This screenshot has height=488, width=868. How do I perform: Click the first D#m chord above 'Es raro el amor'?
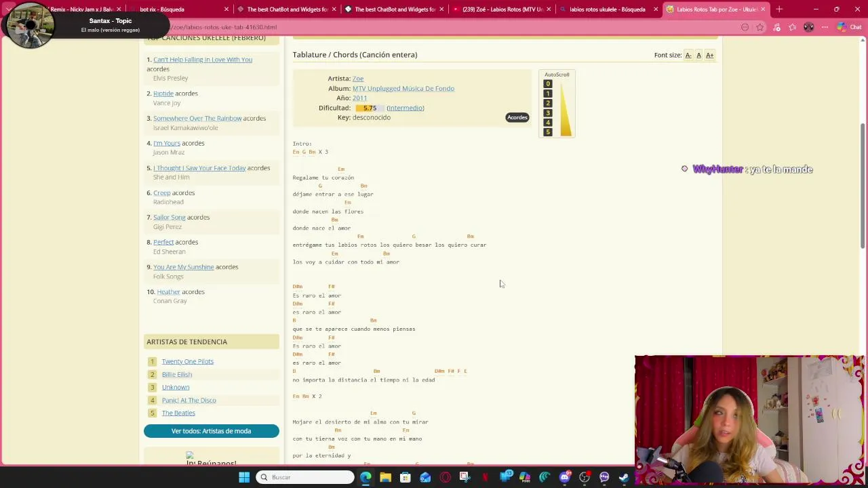(x=298, y=287)
